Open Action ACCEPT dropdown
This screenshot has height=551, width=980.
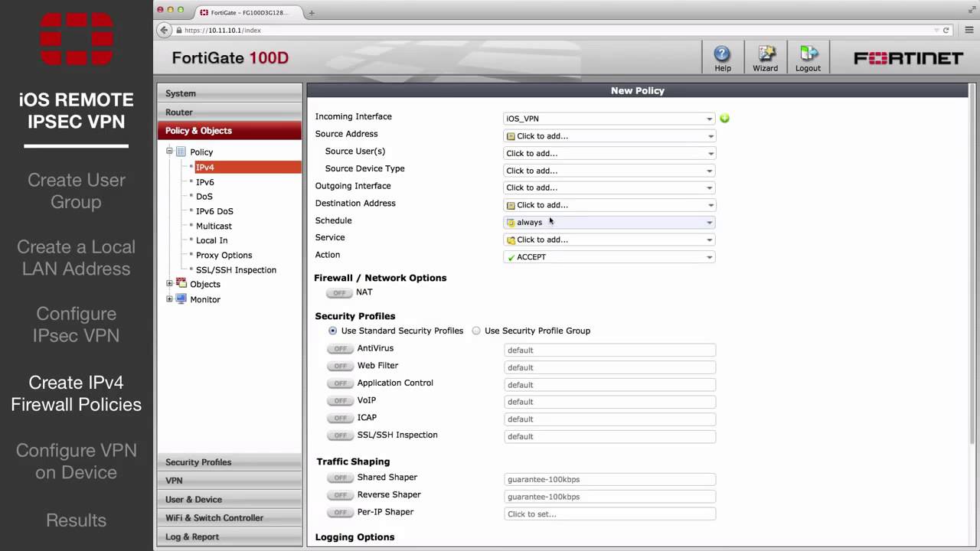click(x=609, y=257)
